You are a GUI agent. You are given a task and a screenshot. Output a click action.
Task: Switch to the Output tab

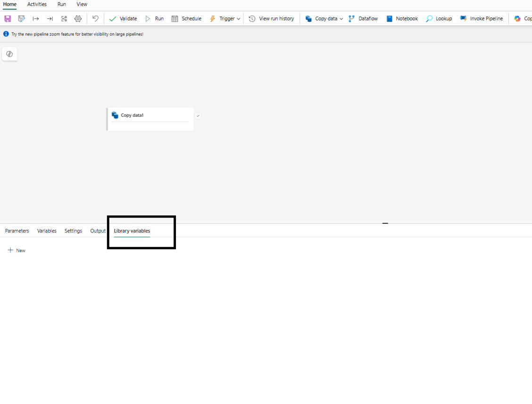98,231
